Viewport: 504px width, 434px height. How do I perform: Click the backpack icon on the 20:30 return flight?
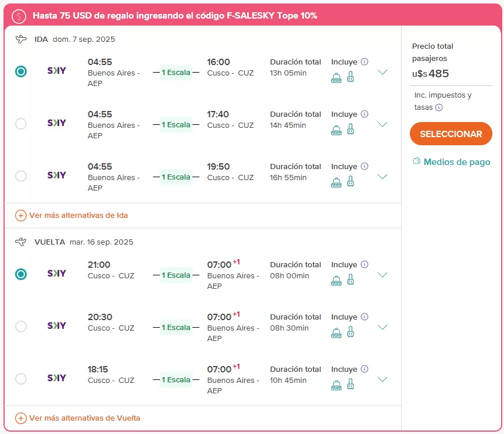(336, 333)
